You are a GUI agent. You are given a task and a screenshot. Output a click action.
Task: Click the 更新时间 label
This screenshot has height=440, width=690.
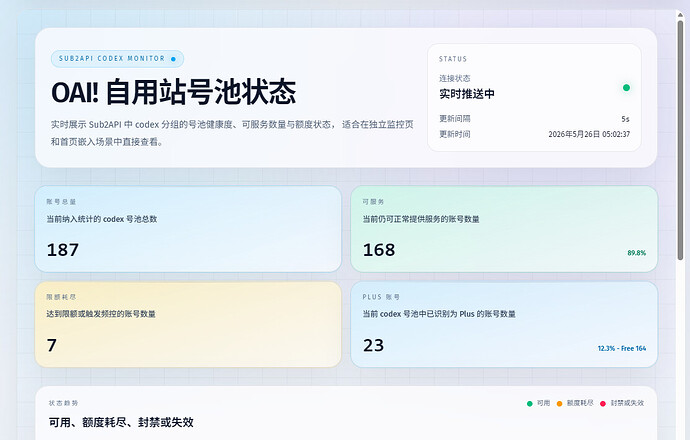[455, 134]
